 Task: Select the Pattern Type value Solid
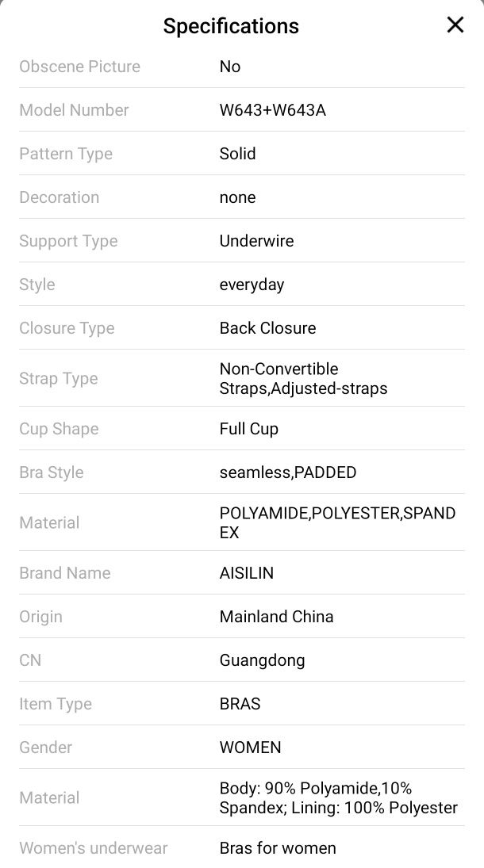237,154
